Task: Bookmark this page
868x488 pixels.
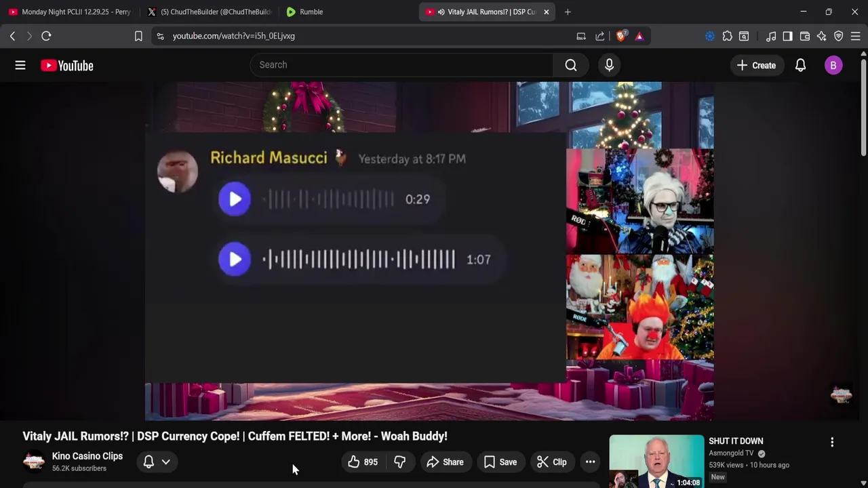Action: click(138, 36)
